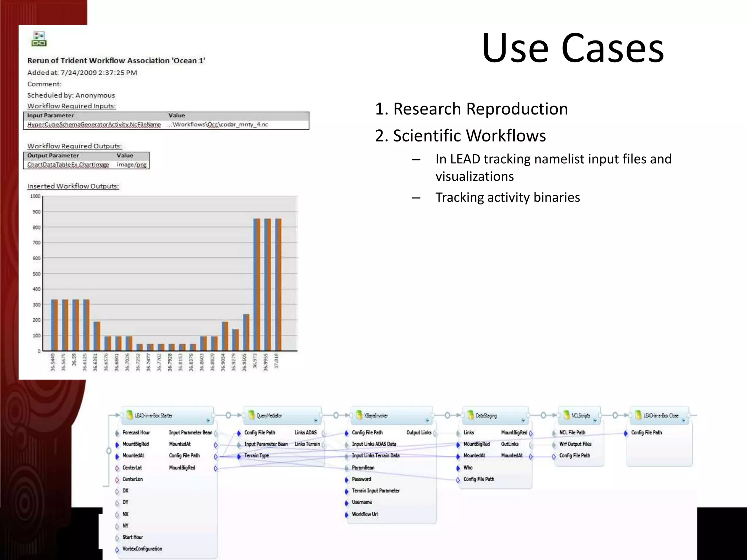Click the Output Links port on XBayaInvoker
Image resolution: width=747 pixels, height=560 pixels.
(x=435, y=433)
